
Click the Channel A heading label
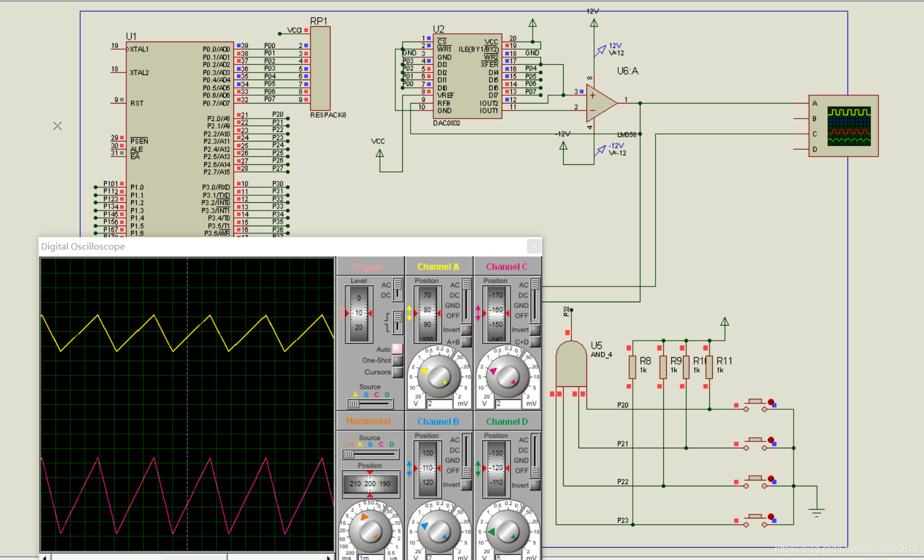[438, 267]
